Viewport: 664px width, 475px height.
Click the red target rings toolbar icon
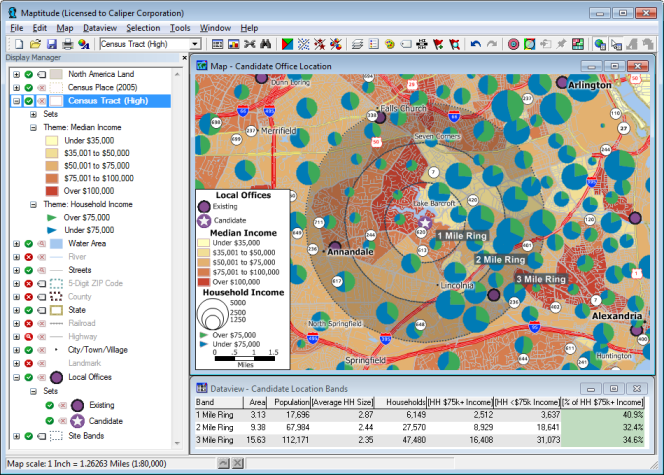point(513,45)
